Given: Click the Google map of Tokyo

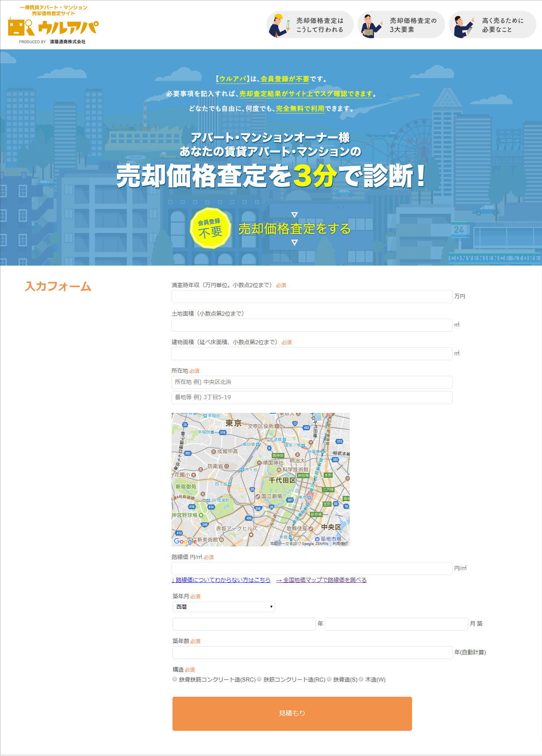Looking at the screenshot, I should coord(261,479).
